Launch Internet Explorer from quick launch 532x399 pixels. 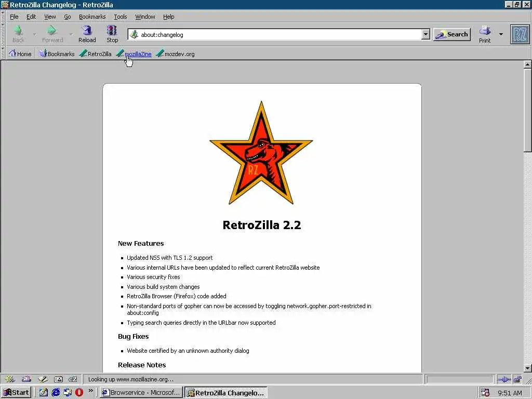[56, 393]
